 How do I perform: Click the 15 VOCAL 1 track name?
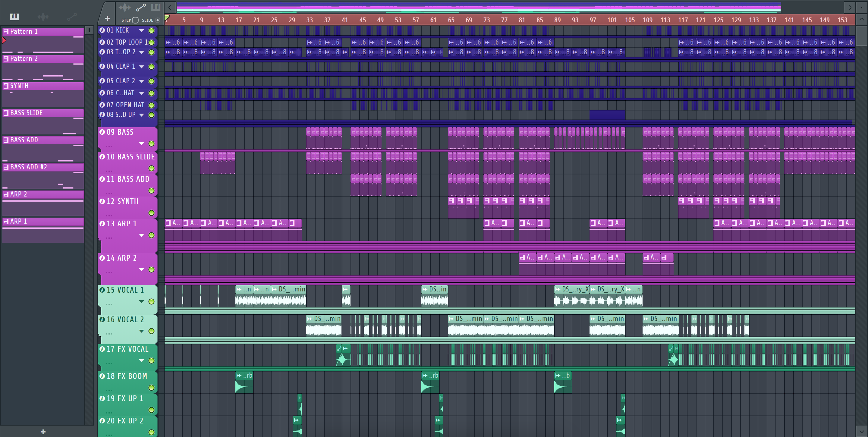tap(125, 290)
